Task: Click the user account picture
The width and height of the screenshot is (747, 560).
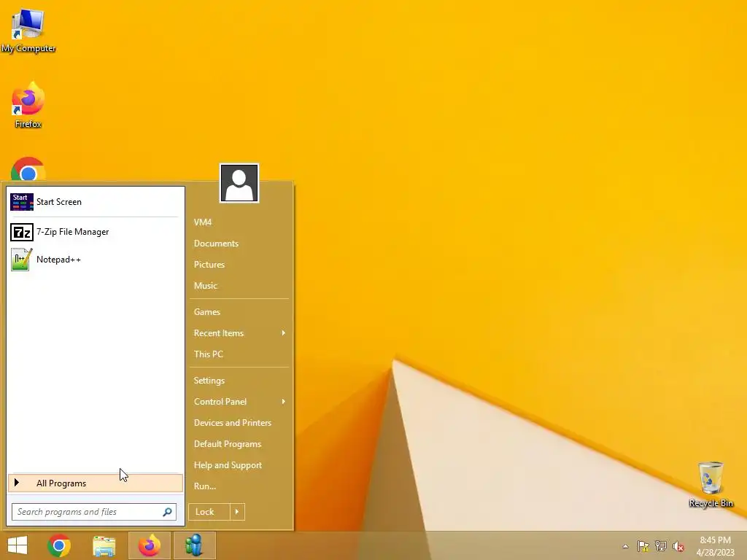Action: click(x=239, y=183)
